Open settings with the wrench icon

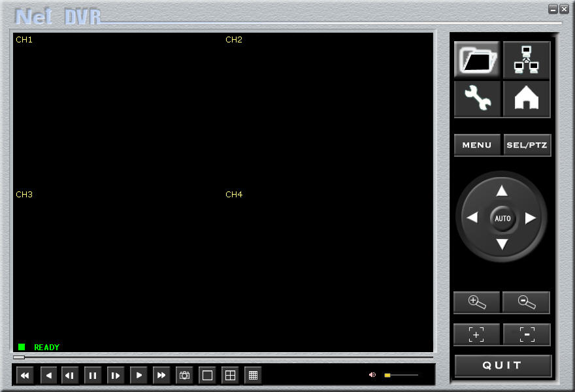click(x=477, y=99)
